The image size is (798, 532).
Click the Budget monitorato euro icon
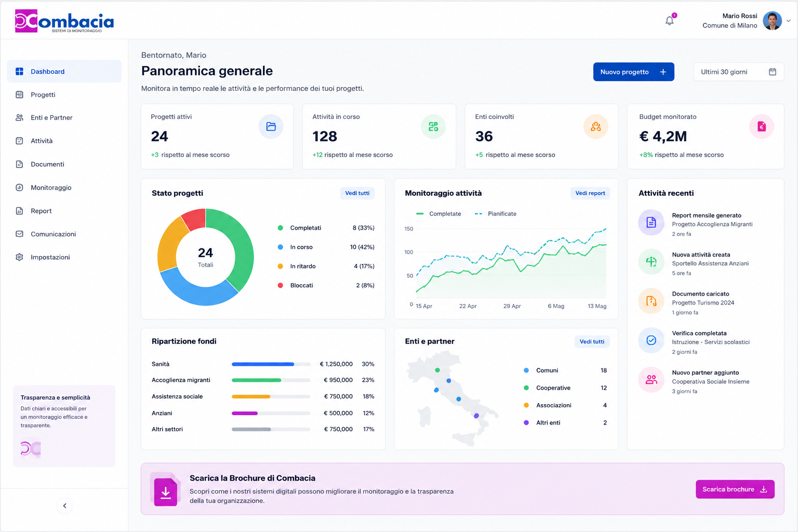[762, 126]
